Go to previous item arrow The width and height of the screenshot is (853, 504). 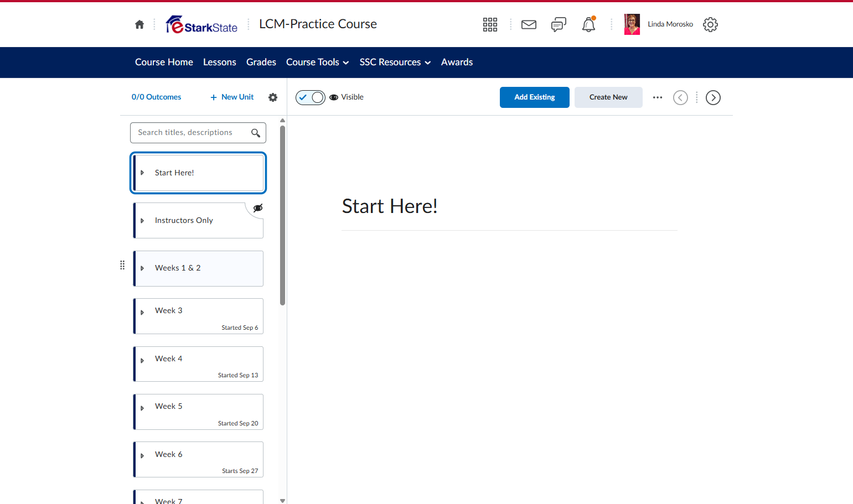click(680, 97)
